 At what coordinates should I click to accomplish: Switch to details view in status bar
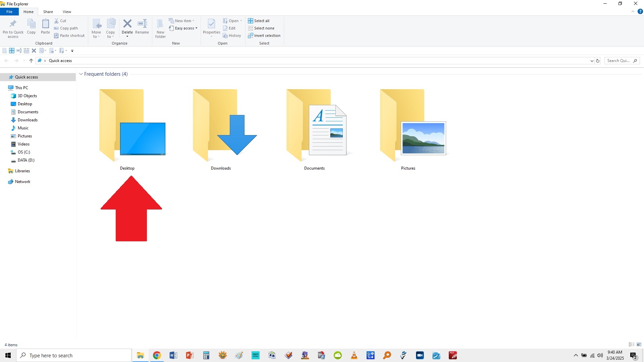click(632, 345)
